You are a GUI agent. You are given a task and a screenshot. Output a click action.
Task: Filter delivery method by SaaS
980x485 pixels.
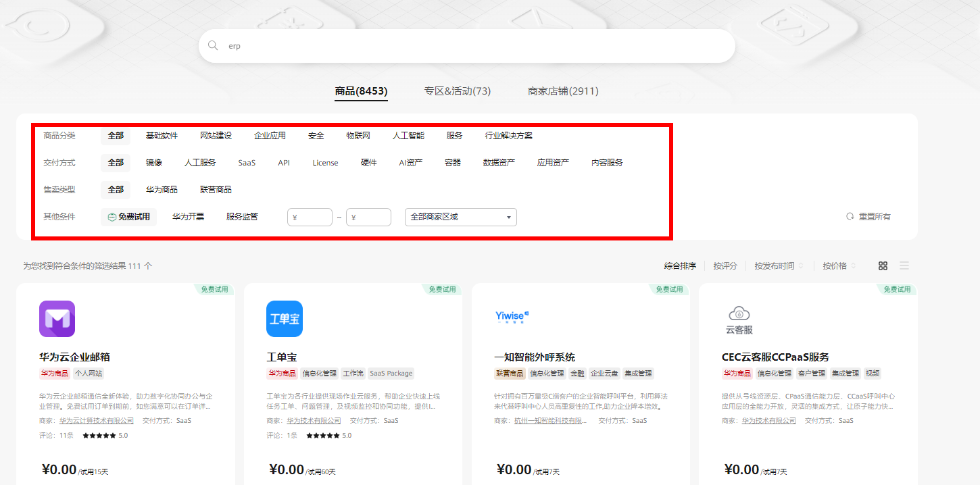247,163
